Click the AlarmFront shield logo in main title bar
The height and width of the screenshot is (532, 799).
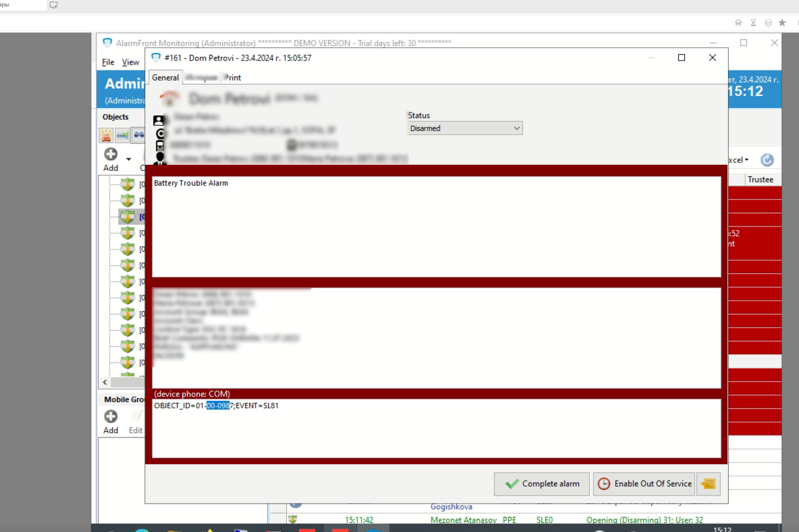(107, 43)
